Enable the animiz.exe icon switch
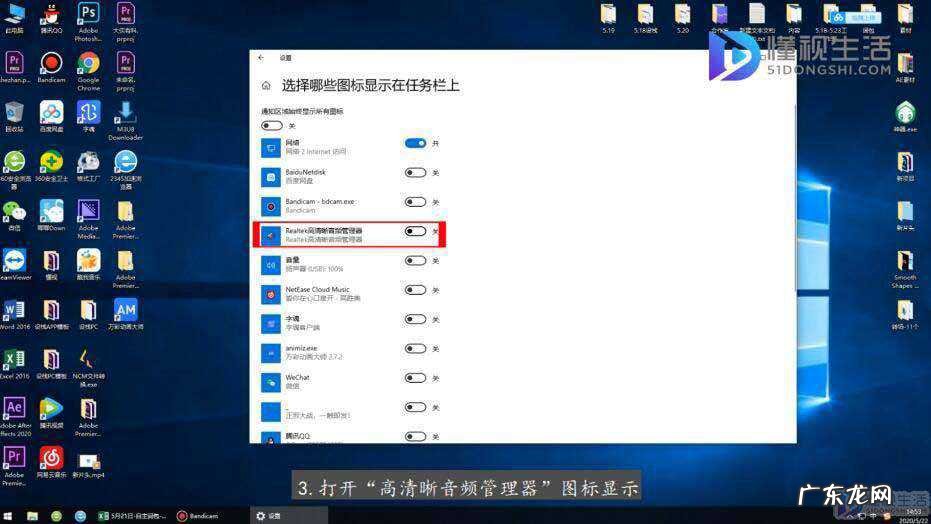931x524 pixels. (x=415, y=348)
